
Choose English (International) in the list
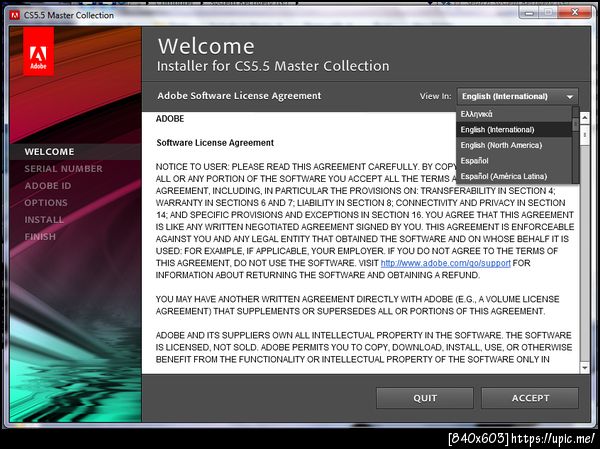(514, 130)
